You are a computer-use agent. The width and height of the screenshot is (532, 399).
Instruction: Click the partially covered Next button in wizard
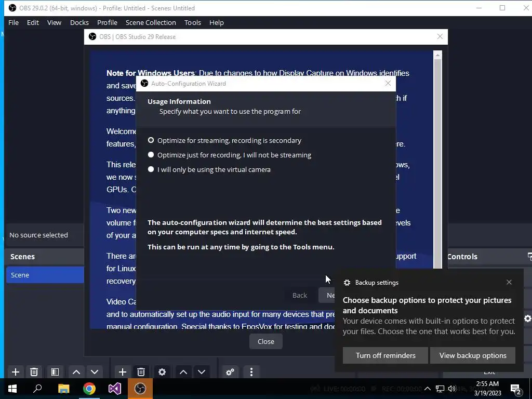pos(327,295)
